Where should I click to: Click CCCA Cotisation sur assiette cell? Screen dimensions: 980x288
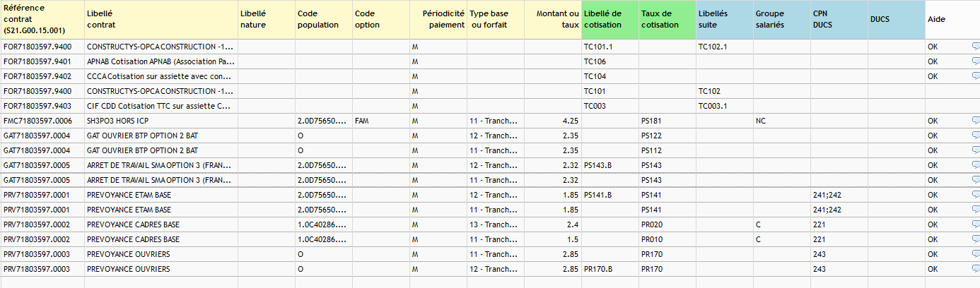(x=161, y=76)
